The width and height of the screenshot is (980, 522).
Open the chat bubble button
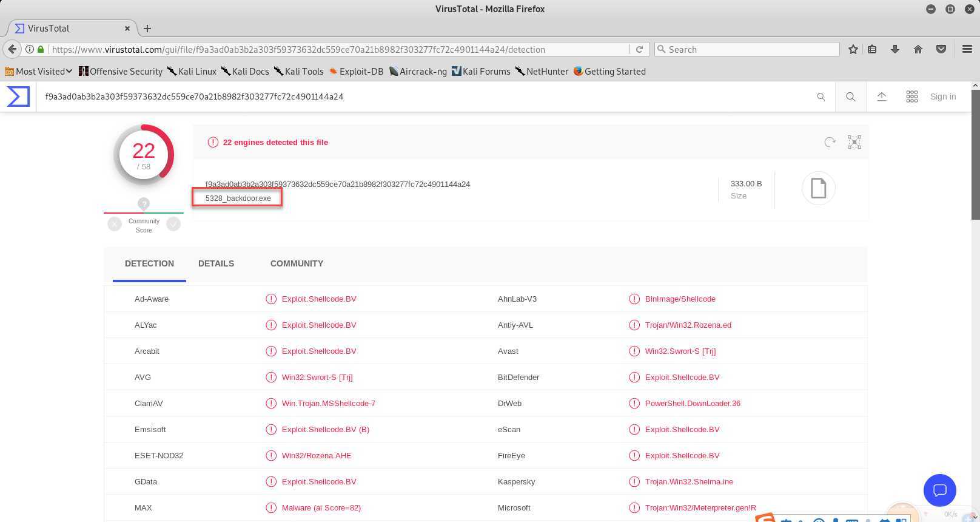pyautogui.click(x=940, y=490)
